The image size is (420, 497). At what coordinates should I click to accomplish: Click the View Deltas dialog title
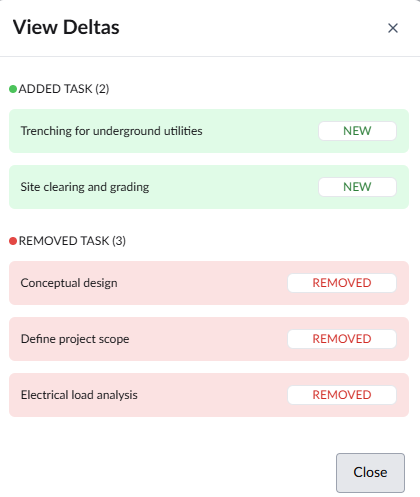point(66,27)
